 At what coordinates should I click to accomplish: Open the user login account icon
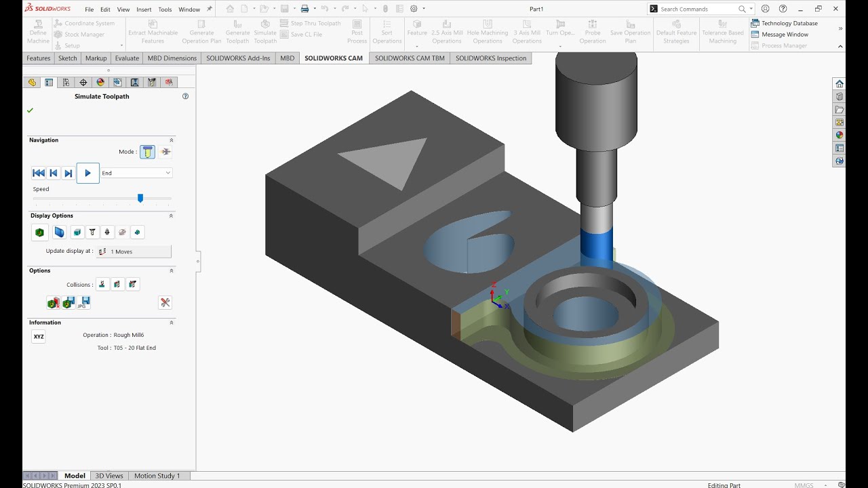[x=766, y=9]
